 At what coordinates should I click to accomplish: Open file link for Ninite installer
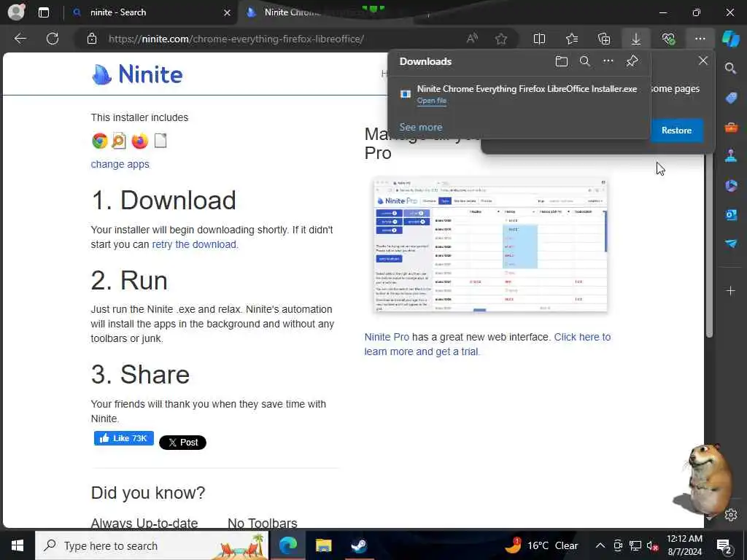click(432, 101)
